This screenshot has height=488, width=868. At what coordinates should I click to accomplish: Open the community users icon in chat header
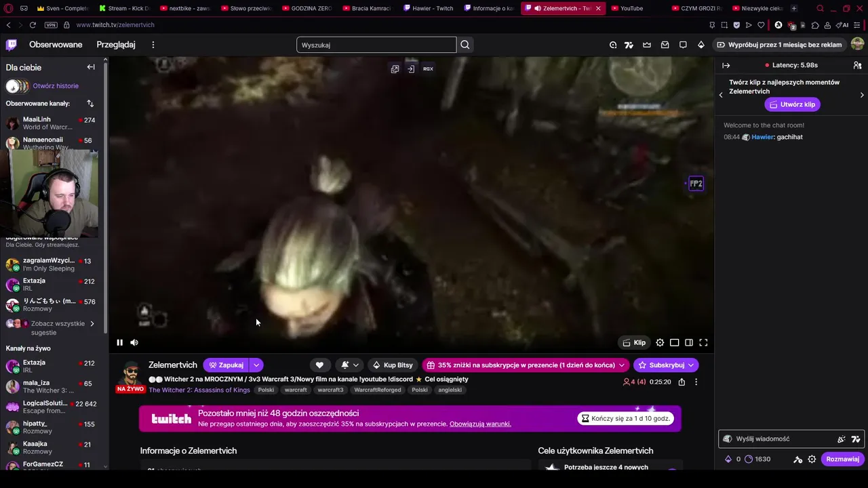(x=857, y=65)
